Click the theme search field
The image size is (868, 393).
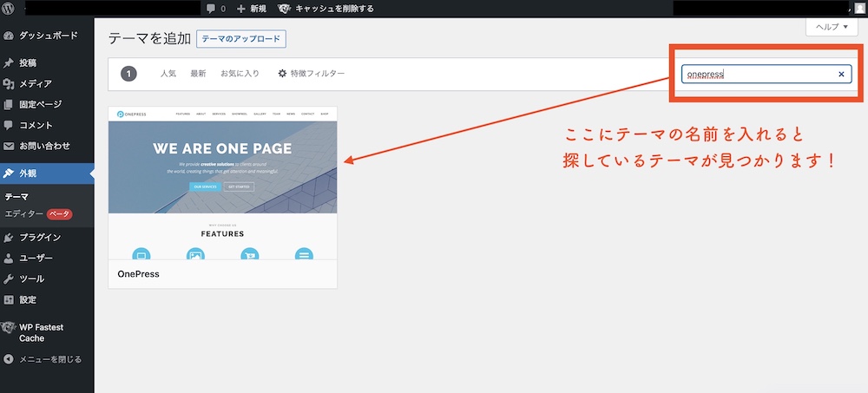(766, 74)
